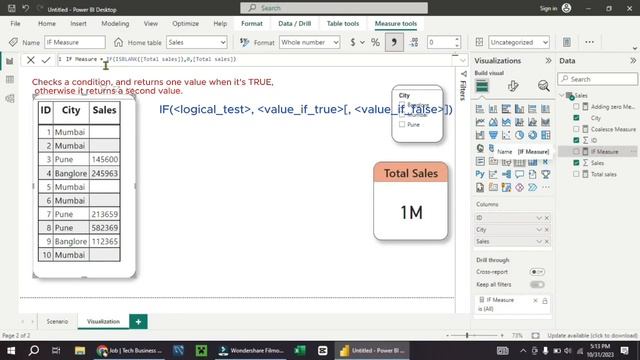The width and height of the screenshot is (640, 360).
Task: Expand the formula bar chevron
Action: [x=462, y=60]
